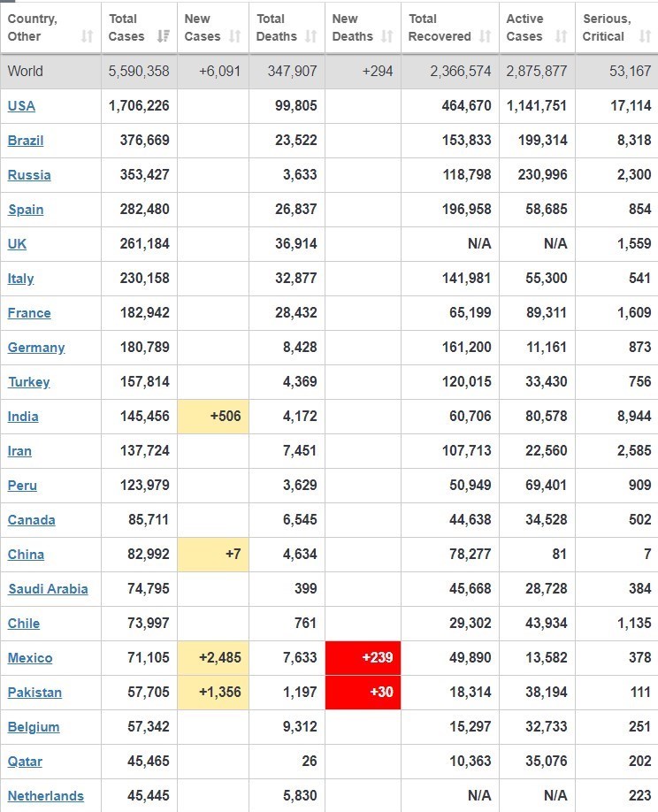This screenshot has width=658, height=812.
Task: Open the Pakistan country link
Action: click(34, 693)
